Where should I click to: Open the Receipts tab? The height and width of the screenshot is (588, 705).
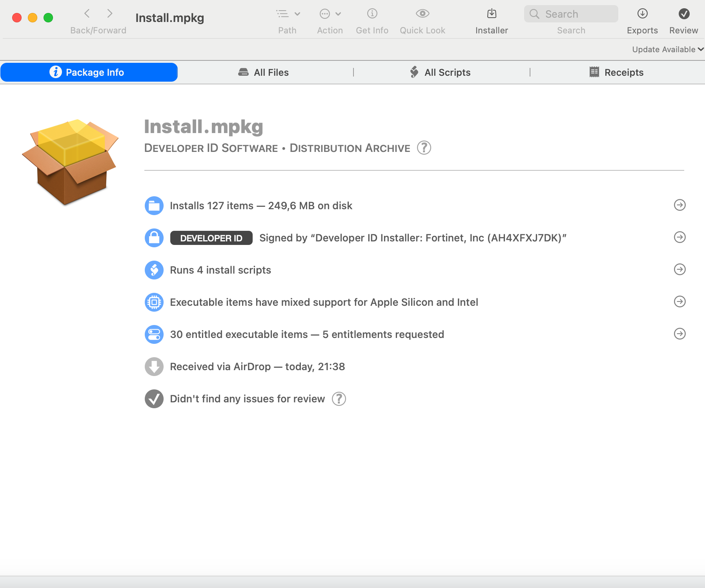click(616, 73)
